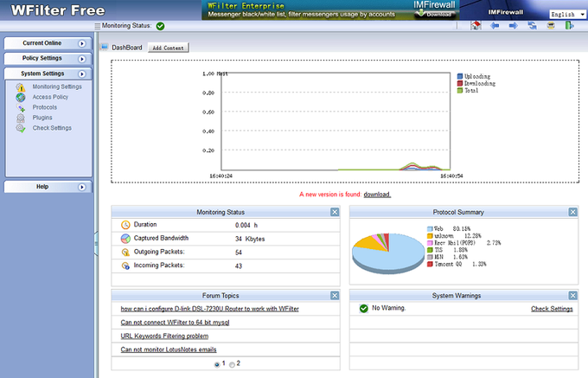Click the Protocols icon in sidebar
588x378 pixels.
pos(21,107)
